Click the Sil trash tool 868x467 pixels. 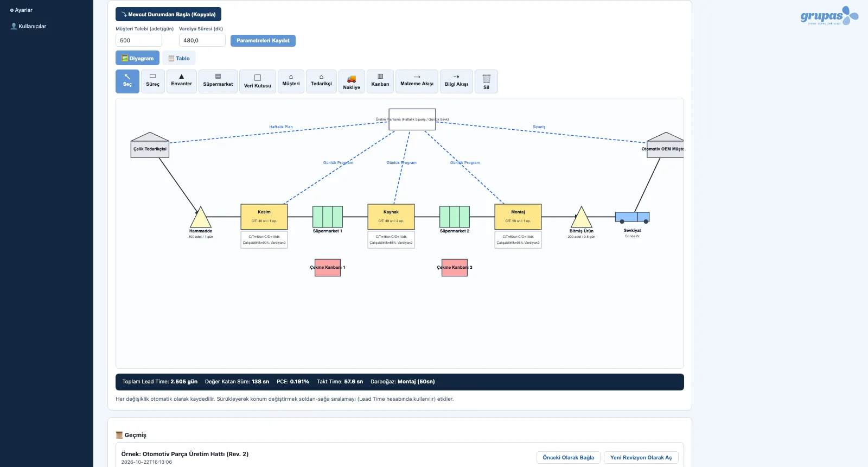tap(486, 81)
